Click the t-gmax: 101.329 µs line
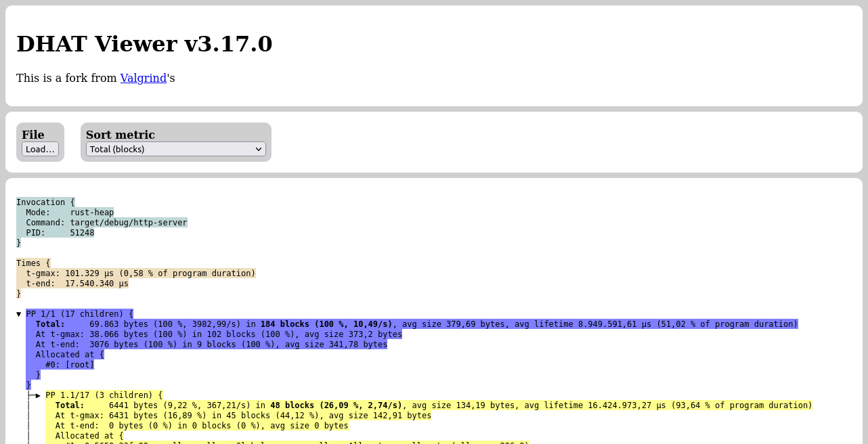868x444 pixels. [x=136, y=273]
